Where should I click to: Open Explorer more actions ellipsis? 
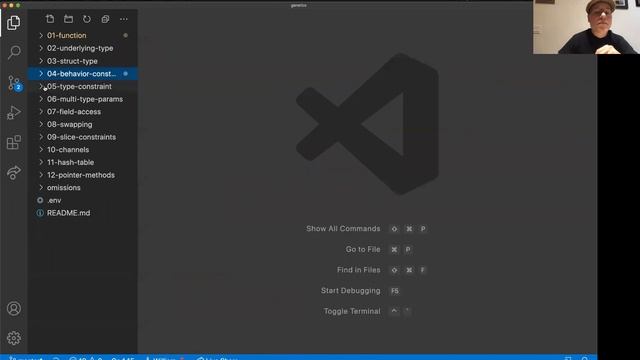(123, 19)
